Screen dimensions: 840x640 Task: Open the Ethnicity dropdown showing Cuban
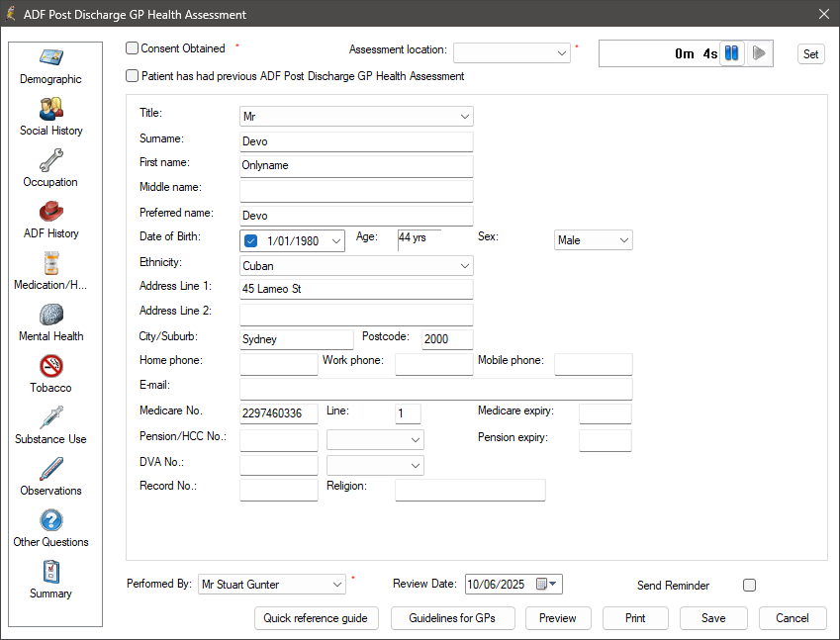click(x=356, y=266)
